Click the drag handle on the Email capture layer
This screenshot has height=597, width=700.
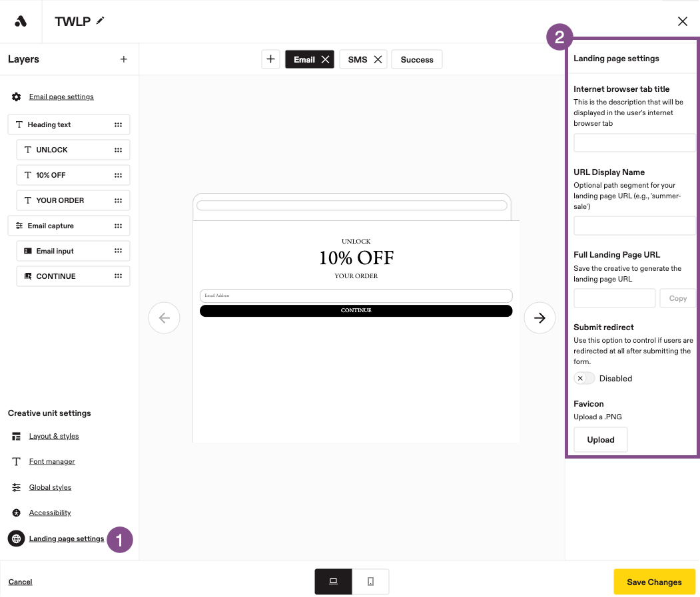tap(118, 226)
